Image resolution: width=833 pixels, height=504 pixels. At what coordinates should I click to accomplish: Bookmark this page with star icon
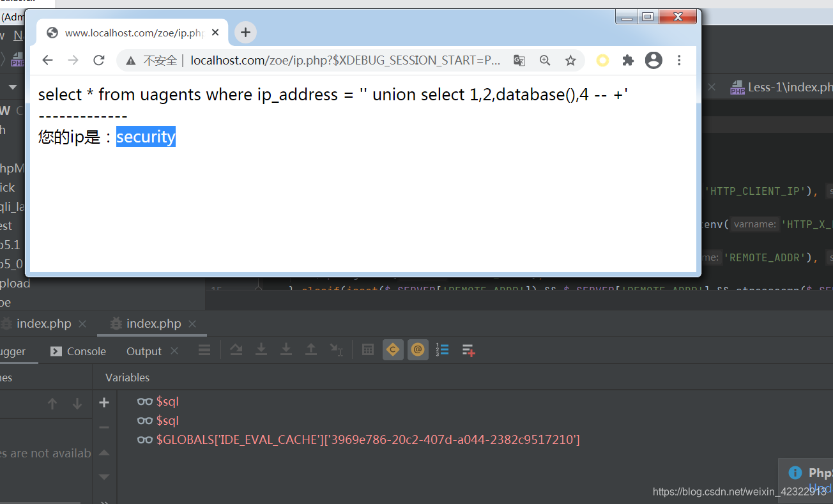click(570, 60)
